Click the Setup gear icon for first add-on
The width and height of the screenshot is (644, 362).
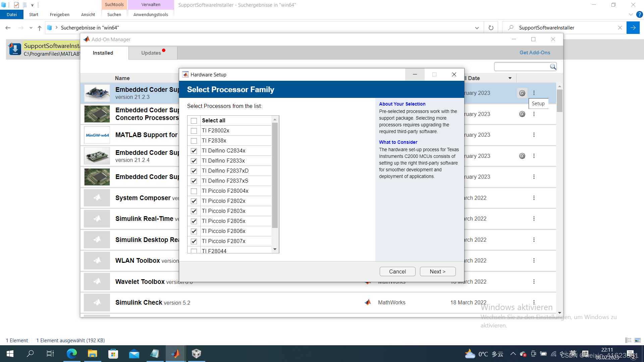point(522,93)
